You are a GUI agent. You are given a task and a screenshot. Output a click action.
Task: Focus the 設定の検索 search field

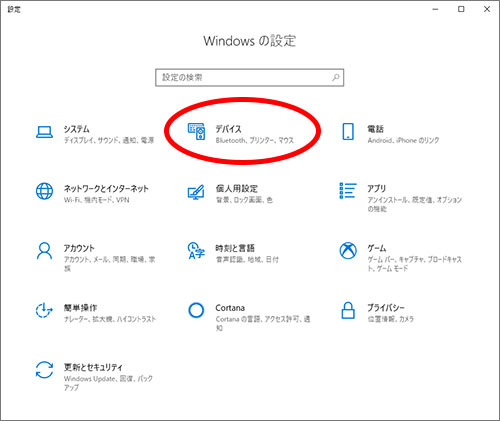pos(249,77)
